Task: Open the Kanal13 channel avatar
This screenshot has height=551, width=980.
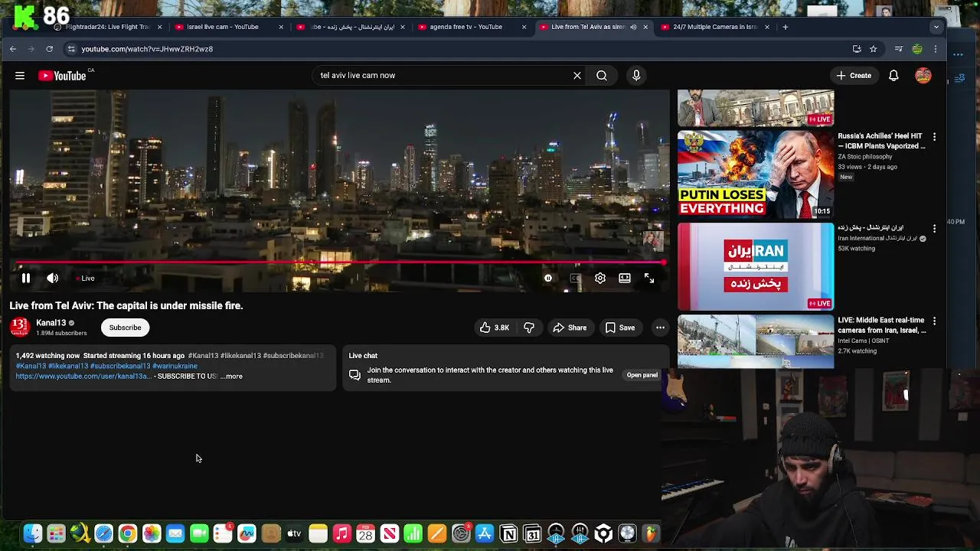Action: (x=20, y=327)
